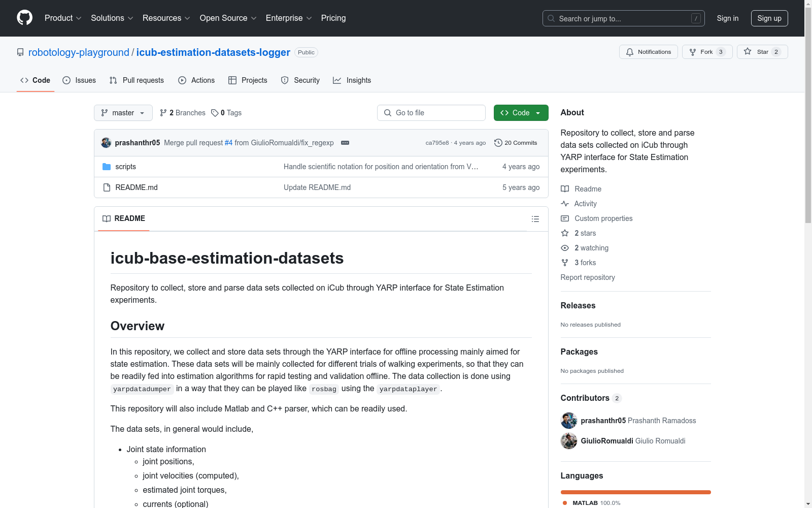Screen dimensions: 812x508
Task: Click the repository icon beside robotology-playground
Action: [20, 52]
